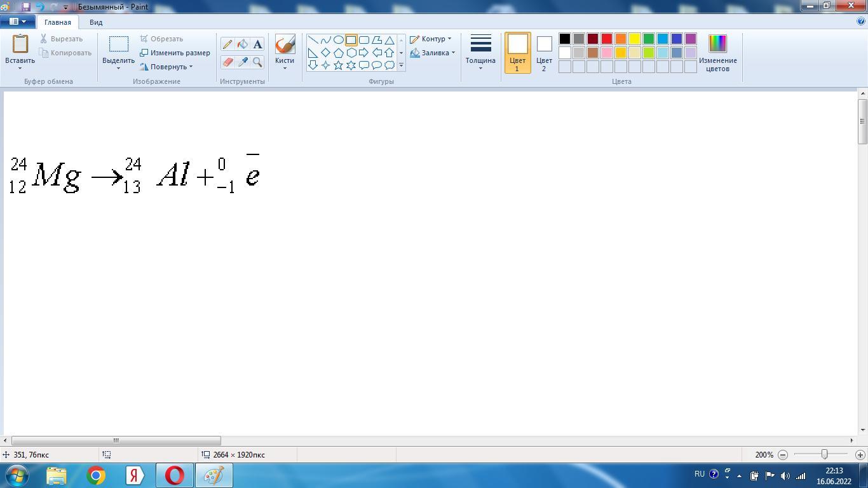This screenshot has width=868, height=488.
Task: Choose the Cloud callout shape
Action: (389, 65)
